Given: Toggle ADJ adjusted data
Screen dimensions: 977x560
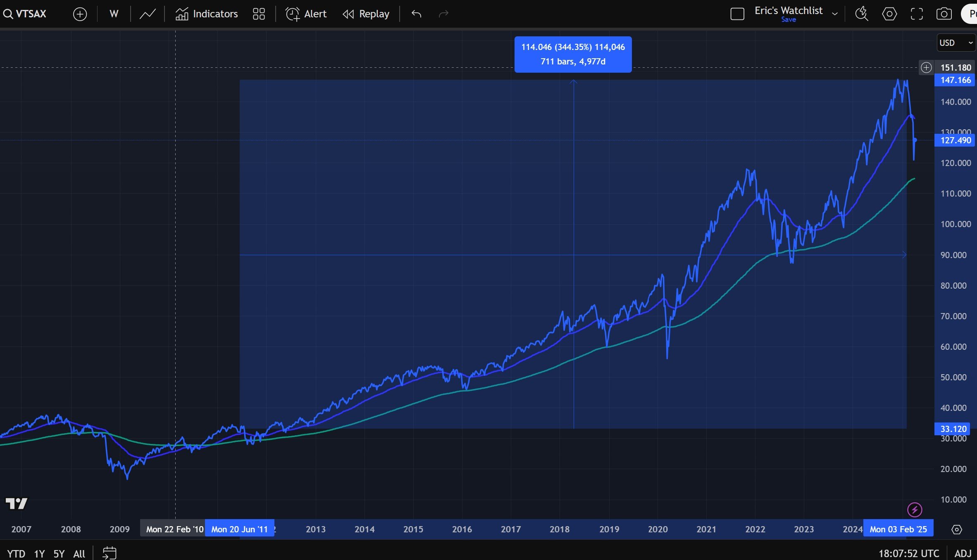Looking at the screenshot, I should point(963,553).
